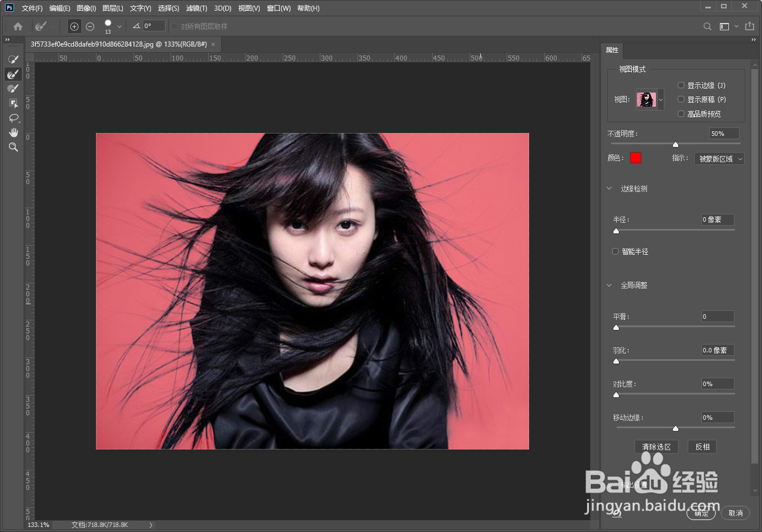
Task: Click the brush angle 0° input field
Action: coord(154,26)
